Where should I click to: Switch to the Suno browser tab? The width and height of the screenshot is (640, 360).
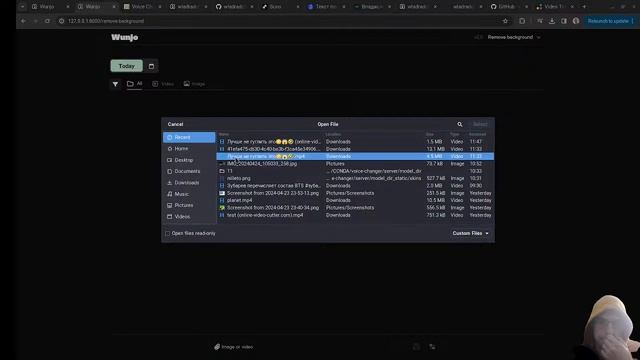point(279,7)
